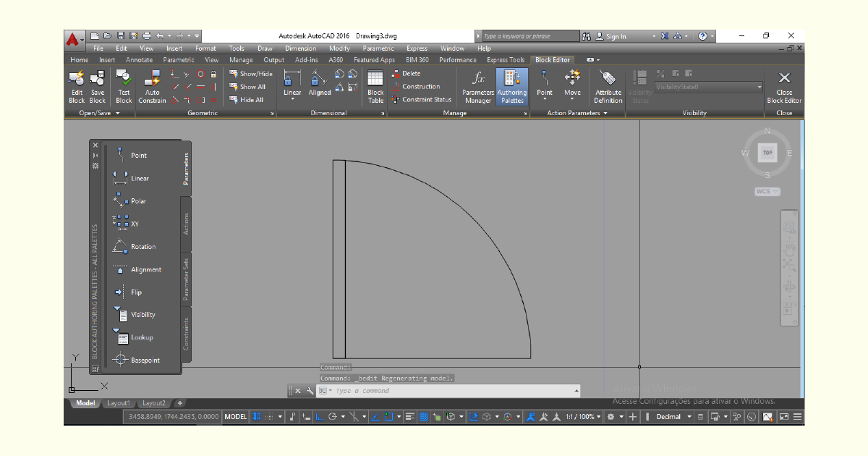This screenshot has width=868, height=456.
Task: Pick the Polar parameter tool
Action: point(129,200)
